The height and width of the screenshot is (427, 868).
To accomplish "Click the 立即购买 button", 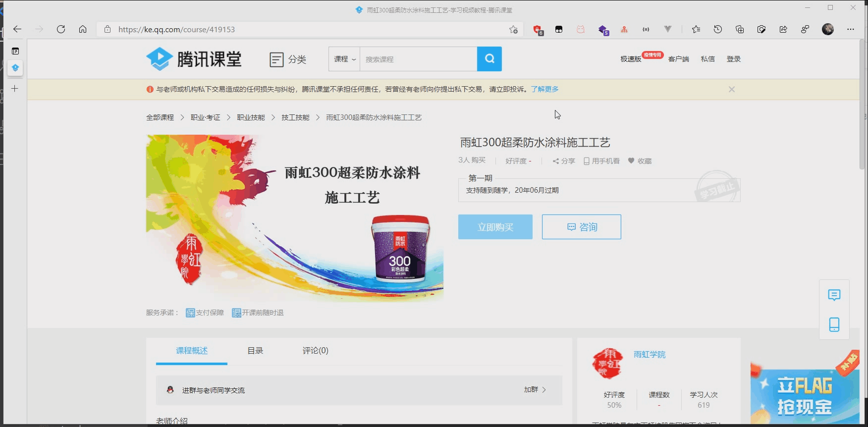I will point(495,227).
